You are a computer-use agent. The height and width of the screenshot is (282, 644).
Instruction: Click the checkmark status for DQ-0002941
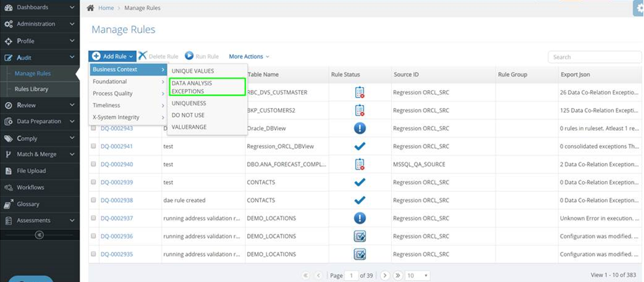tap(360, 146)
